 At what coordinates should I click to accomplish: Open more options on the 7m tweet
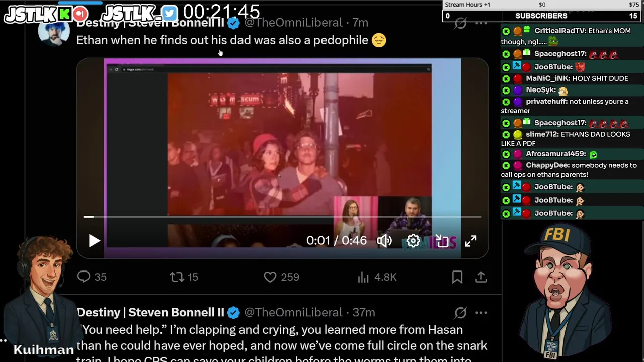481,23
